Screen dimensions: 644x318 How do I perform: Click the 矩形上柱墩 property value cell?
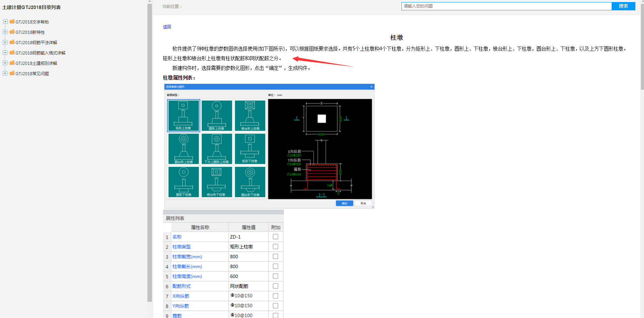pos(248,247)
